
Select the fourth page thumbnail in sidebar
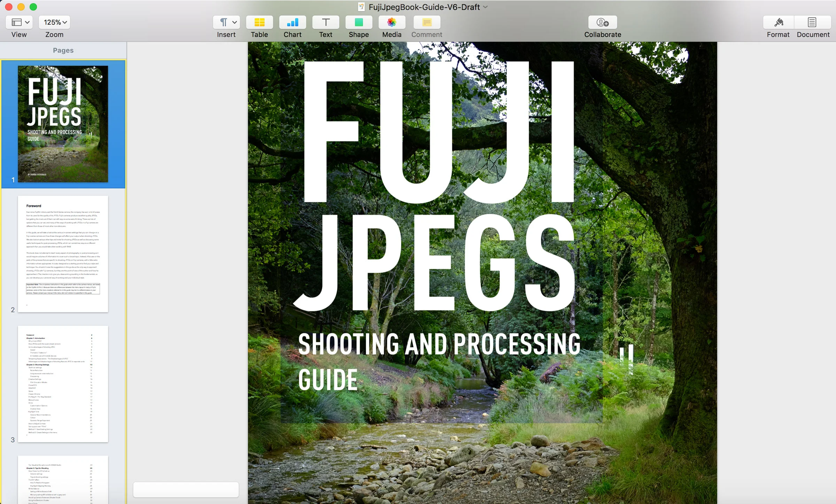[x=63, y=480]
